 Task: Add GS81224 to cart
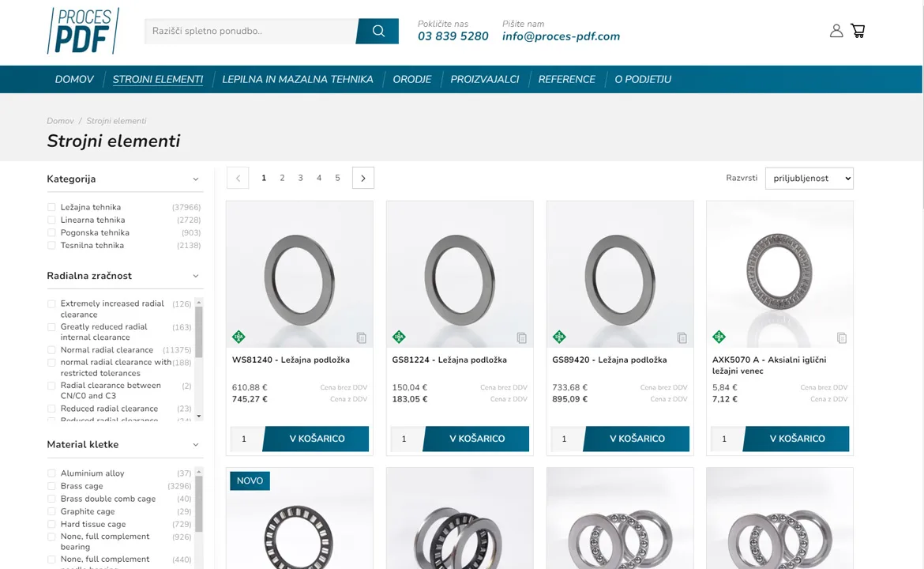coord(477,439)
